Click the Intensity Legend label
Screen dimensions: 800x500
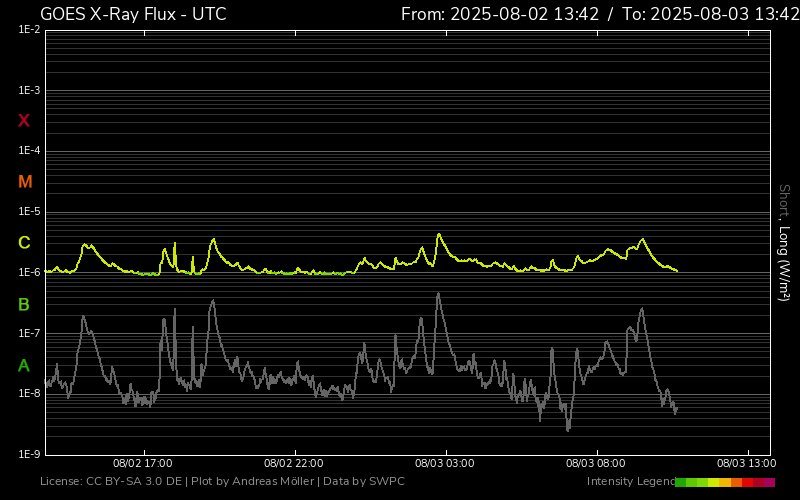coord(630,482)
